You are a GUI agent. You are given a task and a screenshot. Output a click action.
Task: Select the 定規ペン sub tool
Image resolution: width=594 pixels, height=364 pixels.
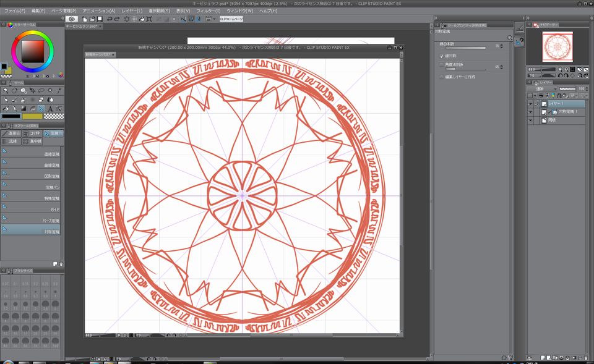31,185
